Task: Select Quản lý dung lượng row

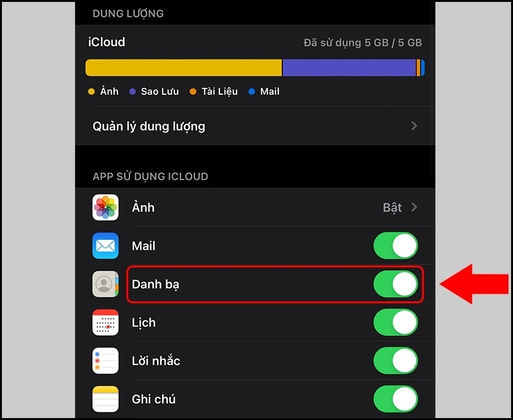Action: coord(255,126)
